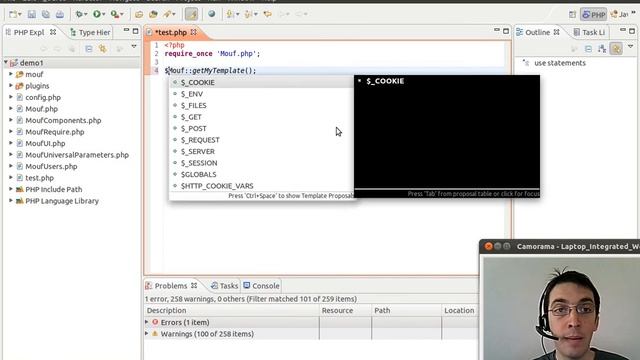Image resolution: width=640 pixels, height=360 pixels.
Task: Open the Search flashlight tool in toolbar
Action: 168,14
